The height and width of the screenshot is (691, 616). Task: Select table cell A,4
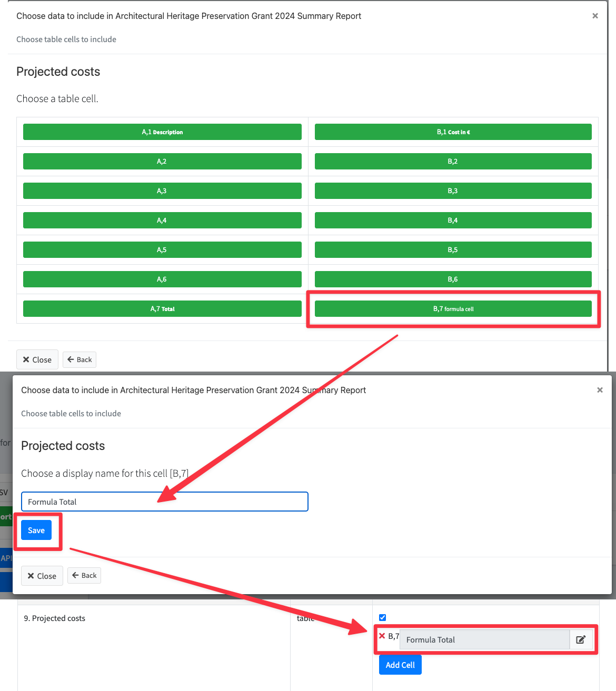tap(162, 221)
